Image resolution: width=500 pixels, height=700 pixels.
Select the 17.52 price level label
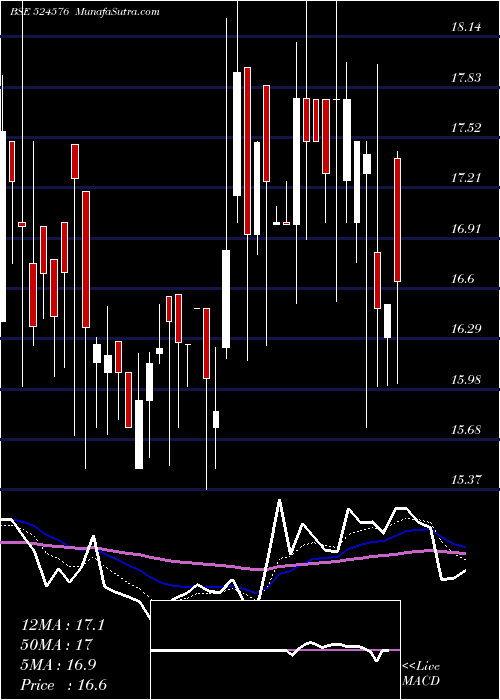tap(466, 128)
